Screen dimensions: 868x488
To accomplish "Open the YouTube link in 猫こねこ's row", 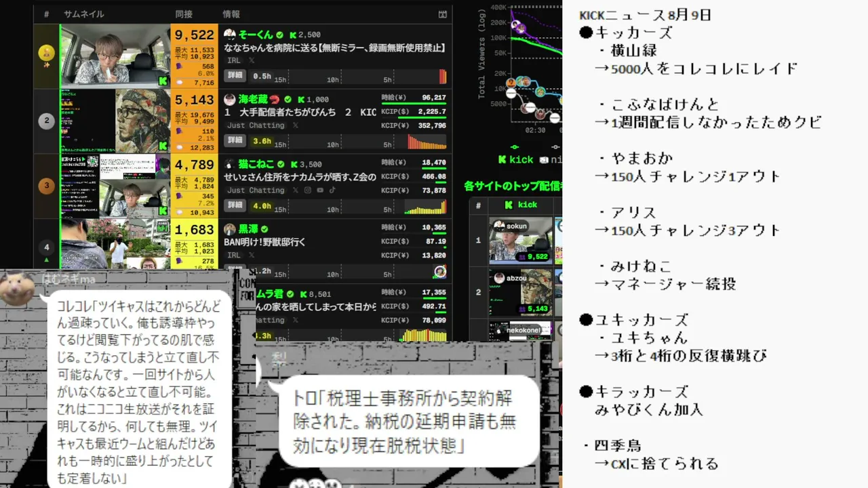I will pos(320,190).
